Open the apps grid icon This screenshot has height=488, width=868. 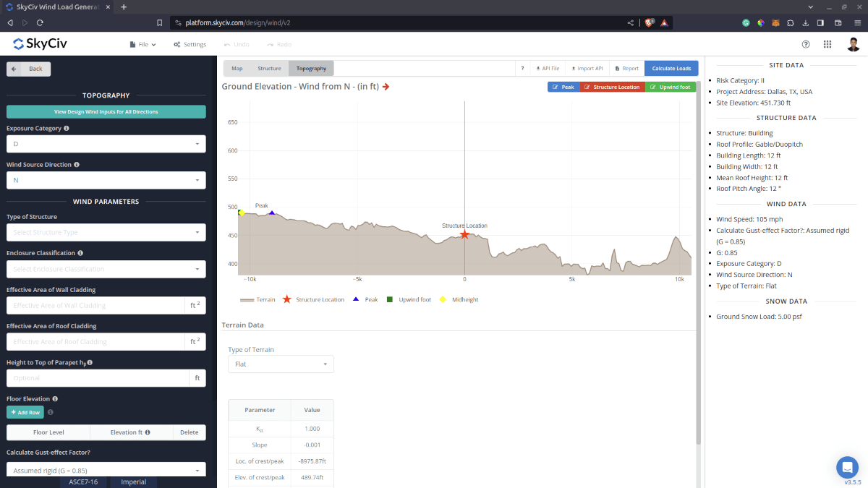click(x=827, y=44)
